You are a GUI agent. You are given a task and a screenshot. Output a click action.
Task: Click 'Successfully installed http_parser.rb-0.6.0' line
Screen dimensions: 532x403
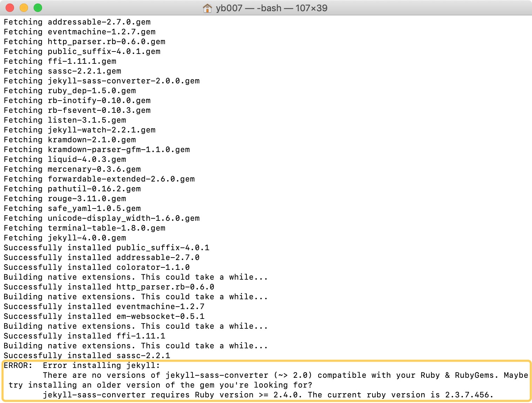click(109, 287)
